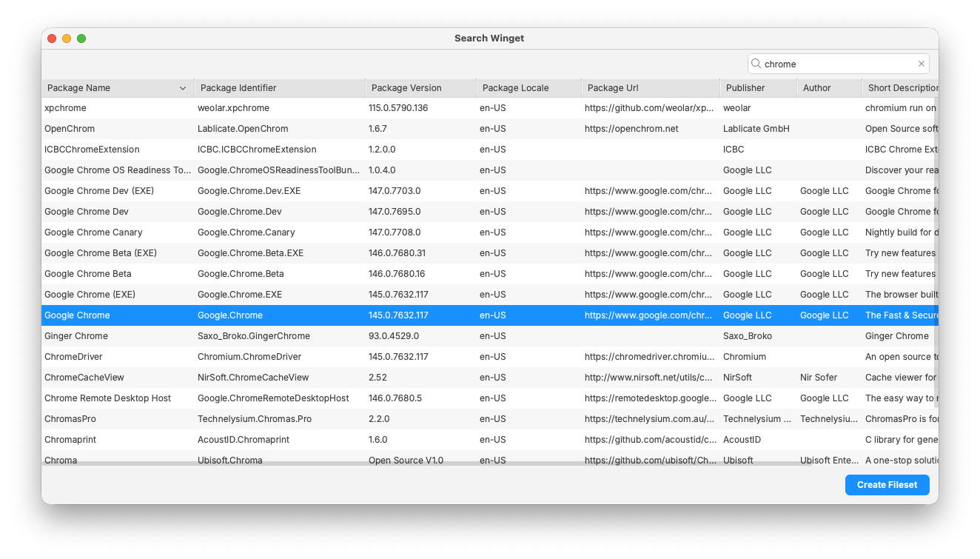Click the Nir Sofer author cell
Viewport: 980px width, 559px height.
click(x=819, y=378)
